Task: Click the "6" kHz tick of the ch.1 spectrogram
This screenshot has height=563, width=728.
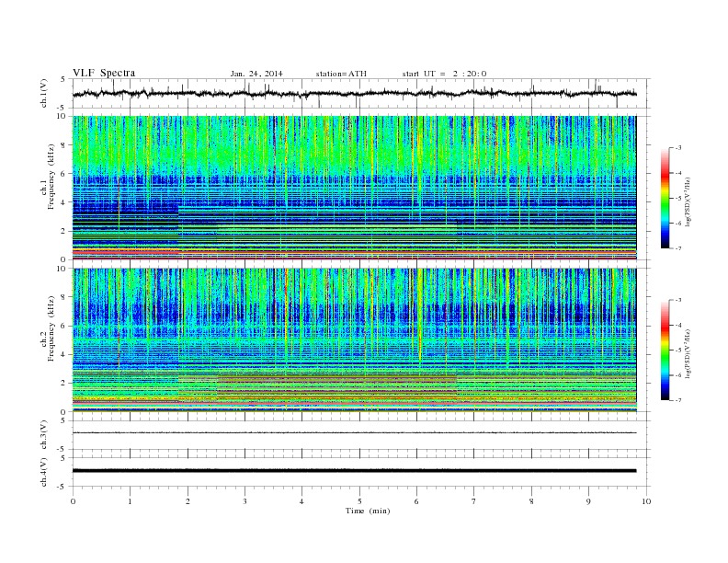Action: click(64, 174)
